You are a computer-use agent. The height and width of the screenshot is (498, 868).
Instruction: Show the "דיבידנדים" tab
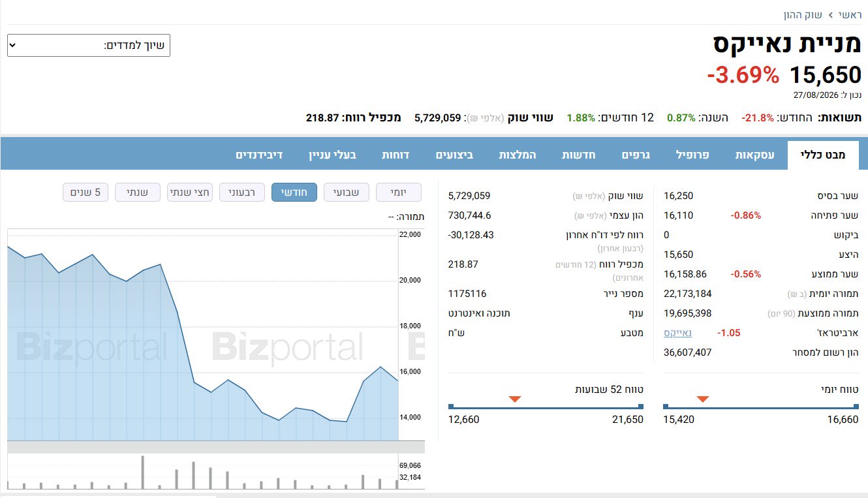[x=259, y=155]
